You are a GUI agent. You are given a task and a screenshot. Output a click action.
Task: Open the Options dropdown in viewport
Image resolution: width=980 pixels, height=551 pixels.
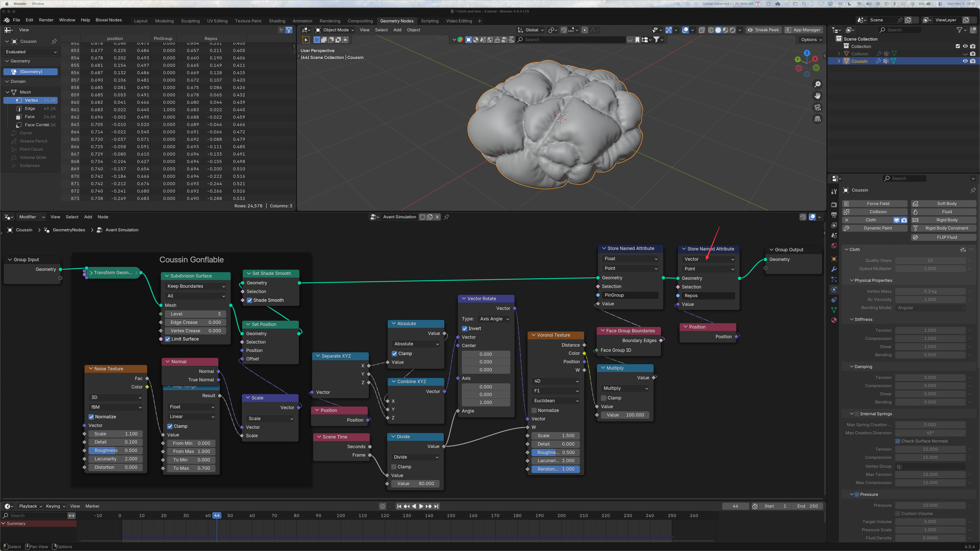coord(811,40)
